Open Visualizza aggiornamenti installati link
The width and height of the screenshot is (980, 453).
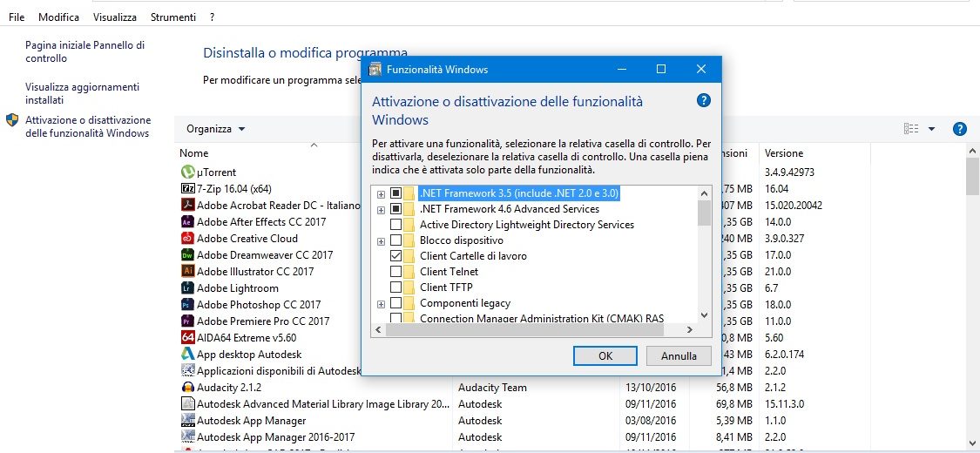tap(83, 93)
